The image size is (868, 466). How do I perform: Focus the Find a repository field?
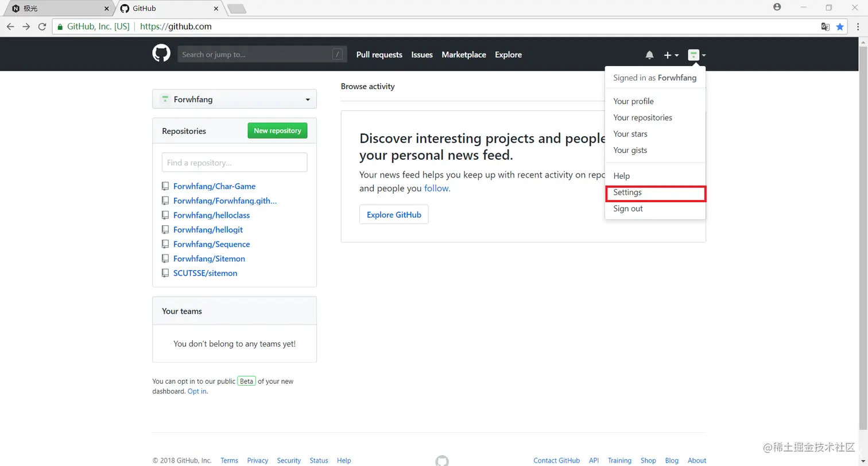[x=234, y=163]
